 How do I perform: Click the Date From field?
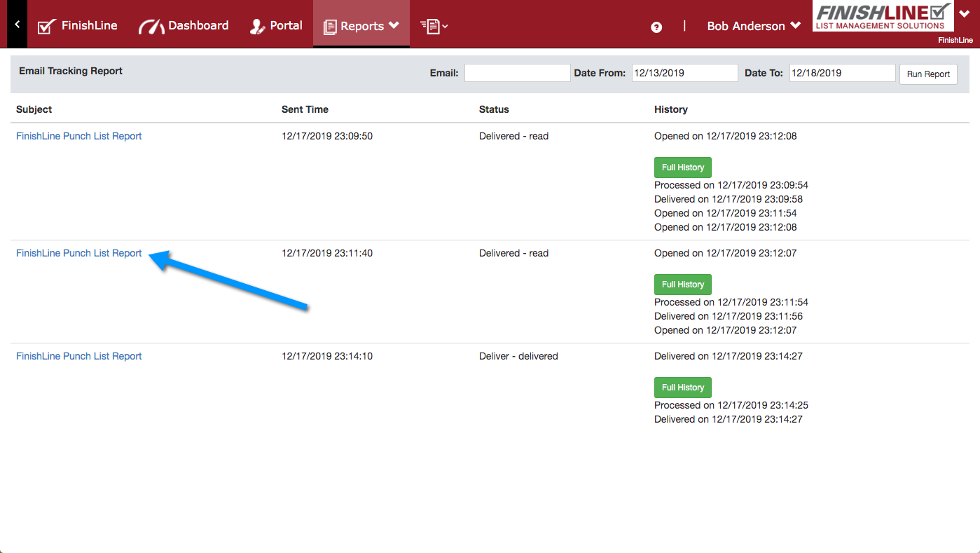click(x=684, y=73)
